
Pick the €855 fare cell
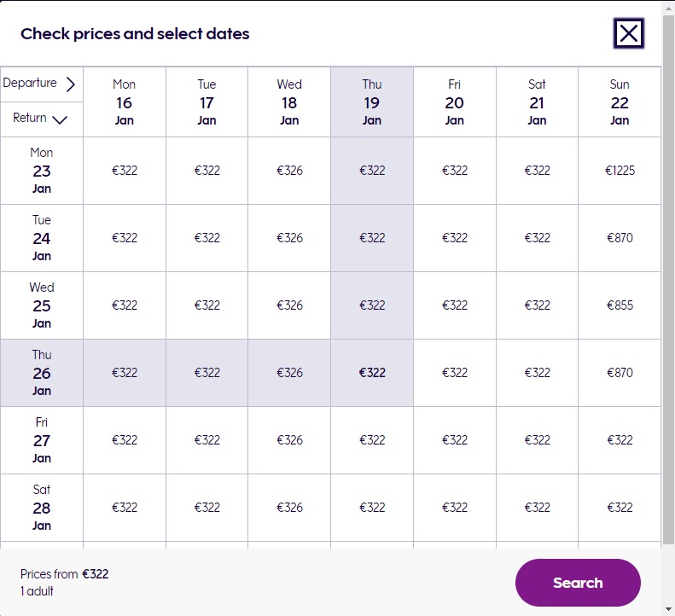point(620,305)
